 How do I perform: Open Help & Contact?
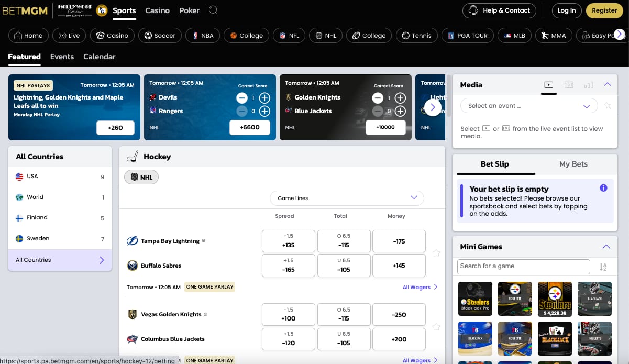pyautogui.click(x=500, y=10)
